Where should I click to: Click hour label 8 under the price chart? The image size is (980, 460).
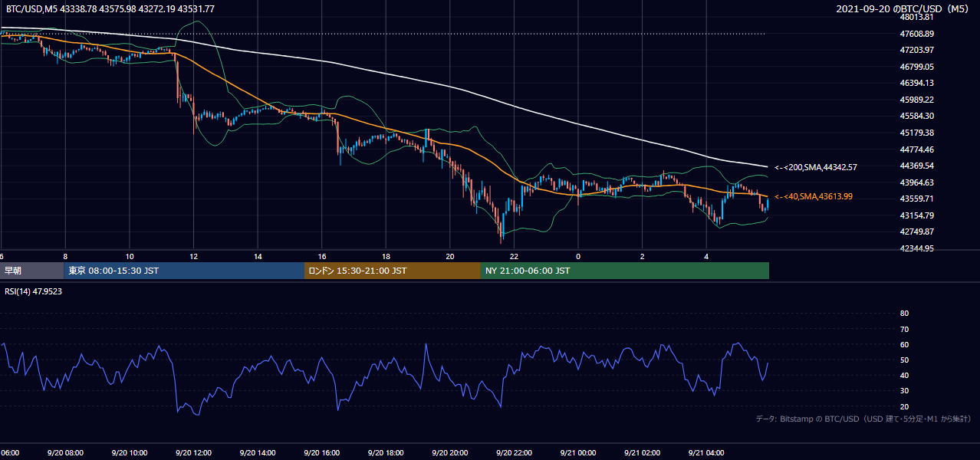point(65,256)
